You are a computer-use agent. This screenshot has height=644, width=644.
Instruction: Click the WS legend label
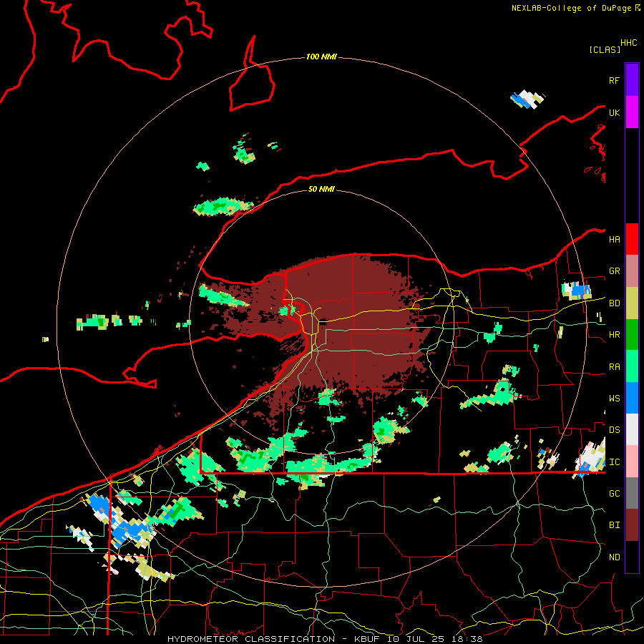click(614, 398)
